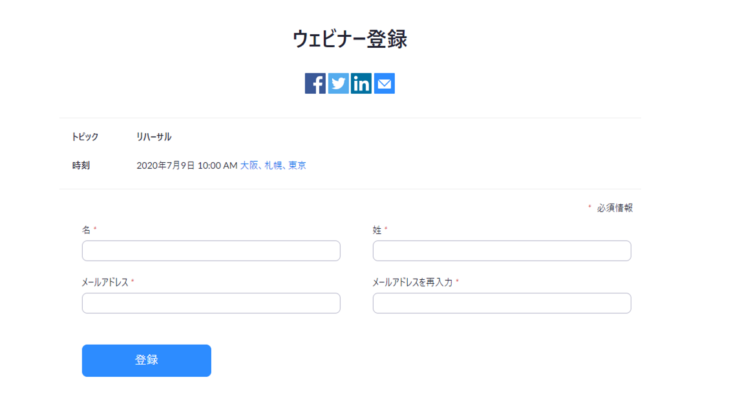Share the webinar on Facebook
Screen dimensions: 740x404
315,84
